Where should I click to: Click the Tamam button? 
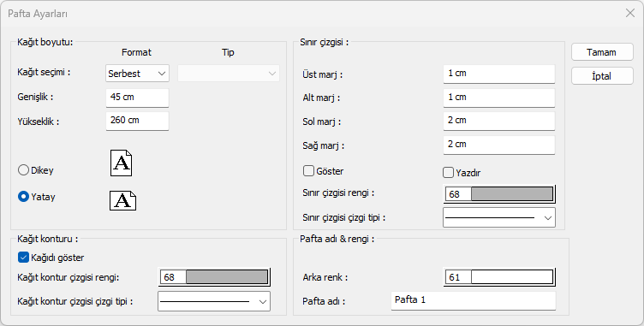click(x=602, y=52)
